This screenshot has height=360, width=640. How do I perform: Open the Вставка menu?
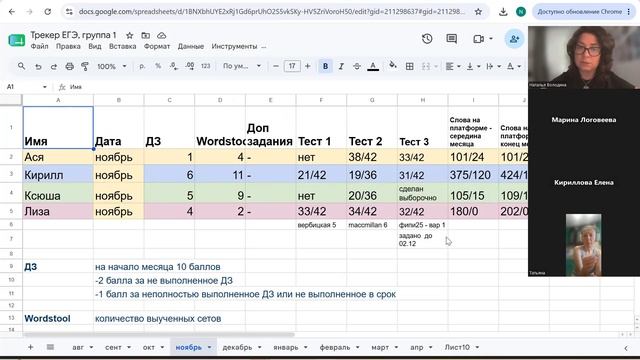click(122, 47)
